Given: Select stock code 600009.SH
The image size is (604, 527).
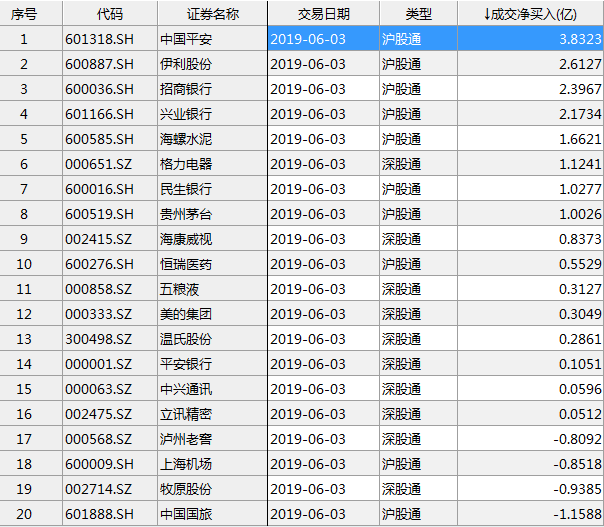Looking at the screenshot, I should (x=110, y=464).
